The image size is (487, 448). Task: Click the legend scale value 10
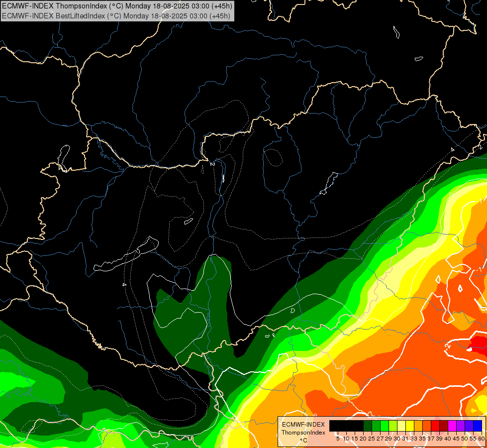pyautogui.click(x=346, y=439)
